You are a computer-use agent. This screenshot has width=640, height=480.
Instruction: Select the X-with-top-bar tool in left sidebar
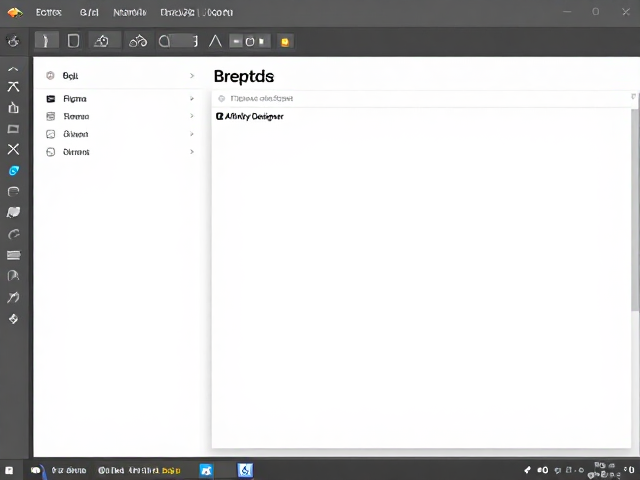(13, 87)
